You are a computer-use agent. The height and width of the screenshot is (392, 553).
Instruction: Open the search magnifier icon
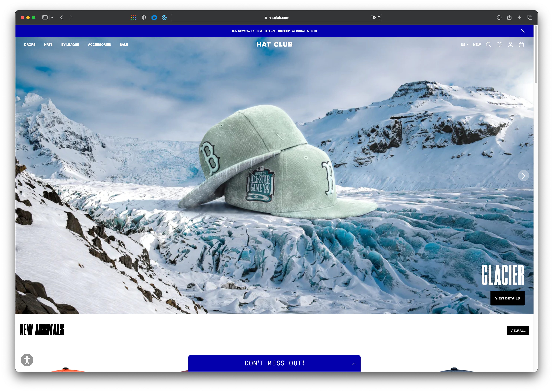[x=488, y=45]
